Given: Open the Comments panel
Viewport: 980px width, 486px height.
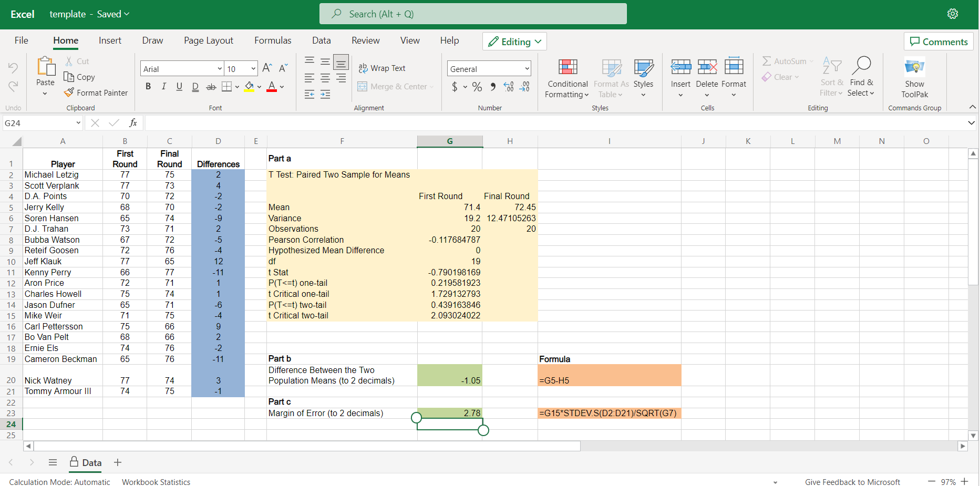Looking at the screenshot, I should pos(938,42).
